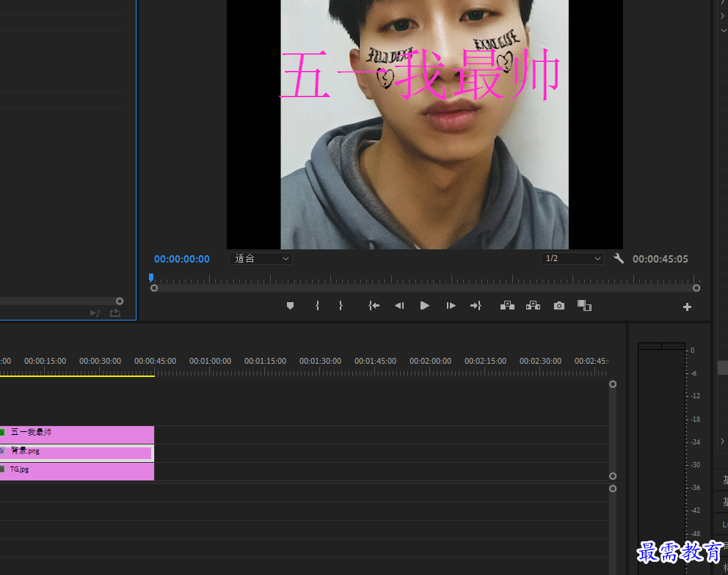Open the 1/2 playback resolution dropdown
This screenshot has width=728, height=575.
pyautogui.click(x=572, y=258)
